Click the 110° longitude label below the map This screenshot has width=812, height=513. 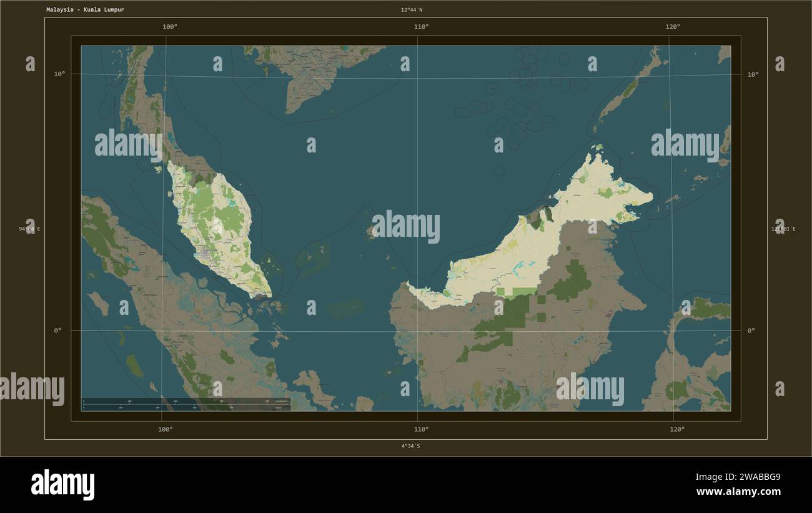coord(422,429)
